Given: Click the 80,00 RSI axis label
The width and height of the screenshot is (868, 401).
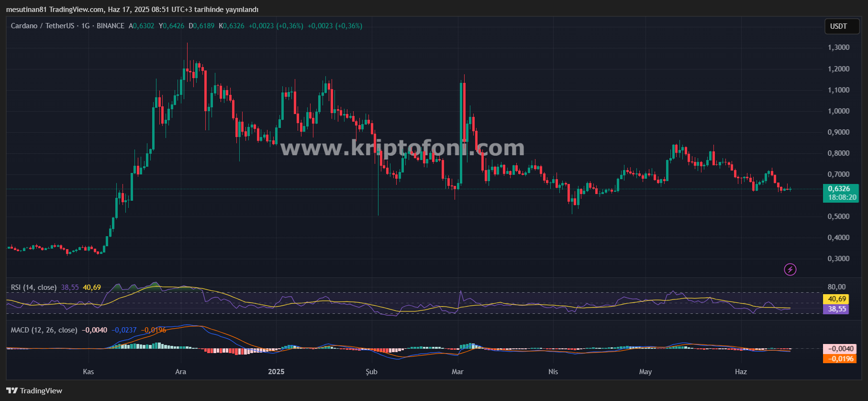Looking at the screenshot, I should click(x=837, y=287).
